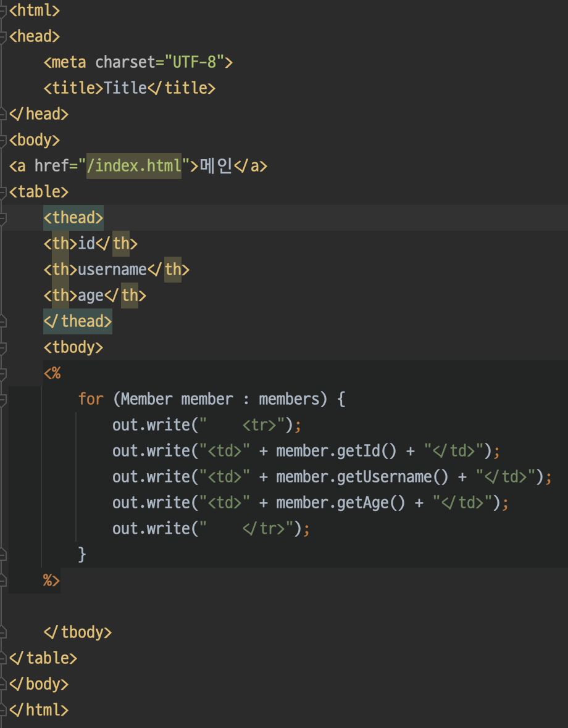Click the </body> closing tag

click(x=38, y=684)
